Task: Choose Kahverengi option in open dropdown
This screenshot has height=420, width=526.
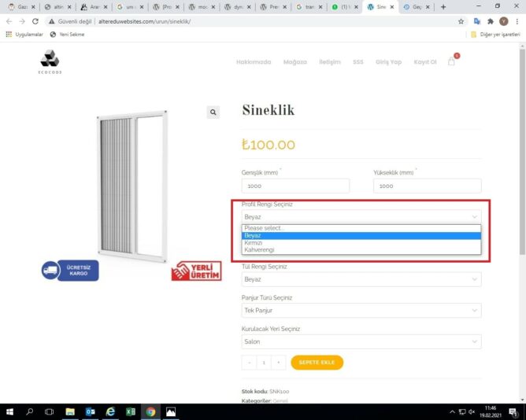Action: click(x=361, y=250)
